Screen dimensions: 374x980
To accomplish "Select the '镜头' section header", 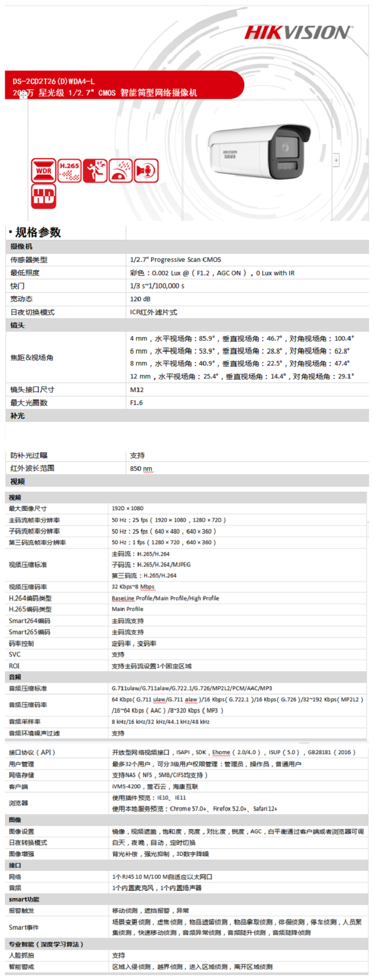I will pos(187,325).
